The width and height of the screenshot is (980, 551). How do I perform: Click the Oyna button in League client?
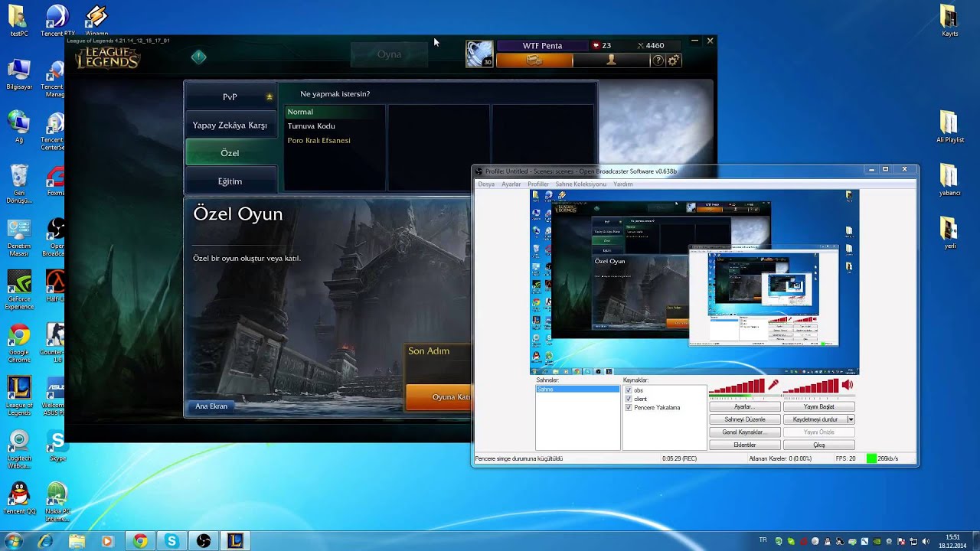[x=389, y=54]
